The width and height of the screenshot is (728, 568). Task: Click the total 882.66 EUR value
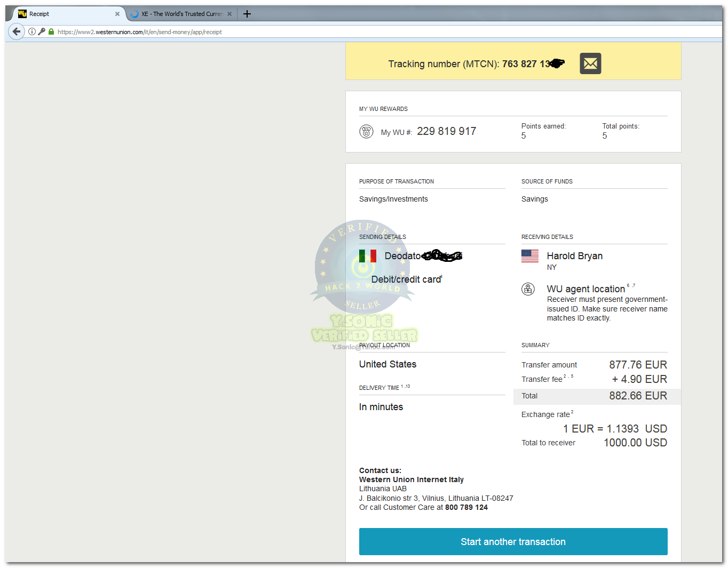pyautogui.click(x=638, y=396)
